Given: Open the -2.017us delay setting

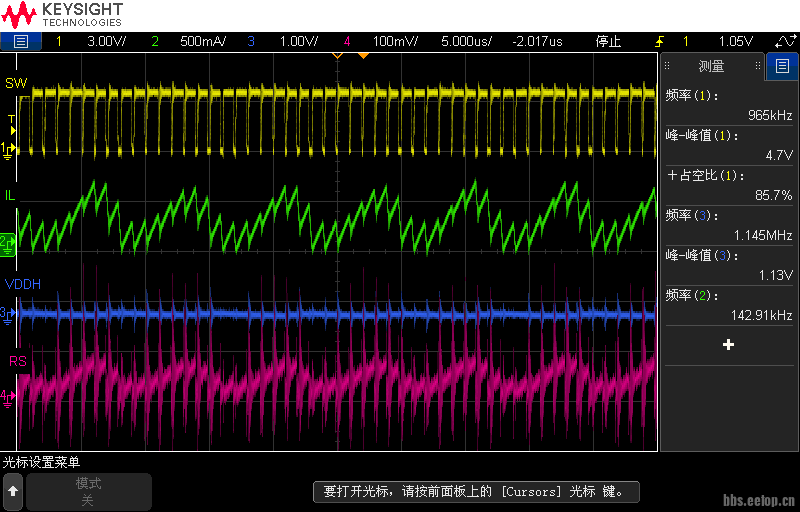Looking at the screenshot, I should pos(537,41).
